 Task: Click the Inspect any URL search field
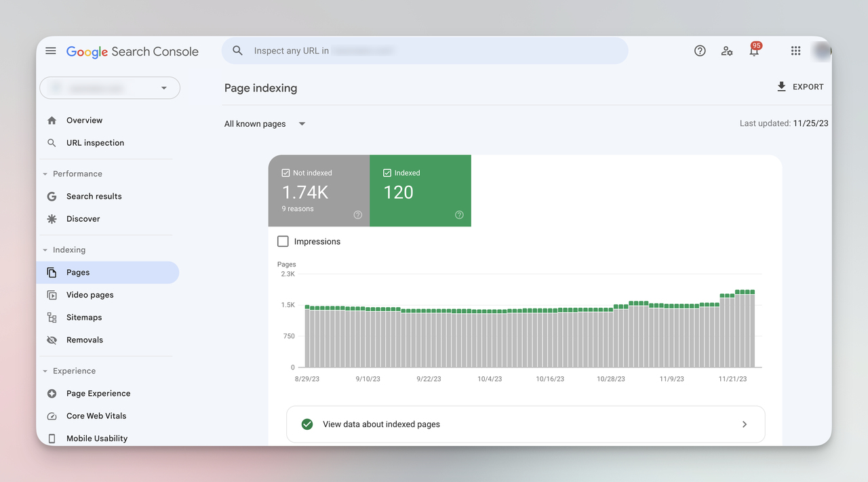coord(425,51)
